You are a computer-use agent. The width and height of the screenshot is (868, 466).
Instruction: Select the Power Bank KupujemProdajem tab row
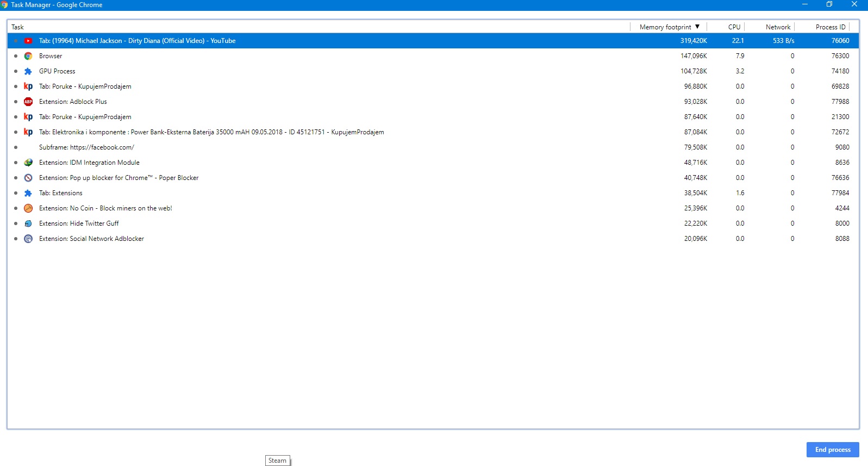[433, 132]
